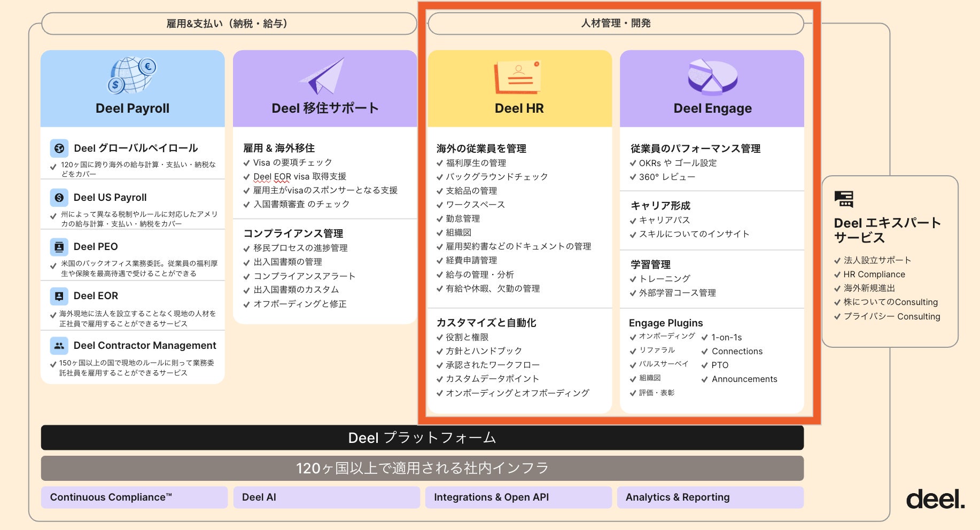Click the Deel Engage pie chart icon

712,76
